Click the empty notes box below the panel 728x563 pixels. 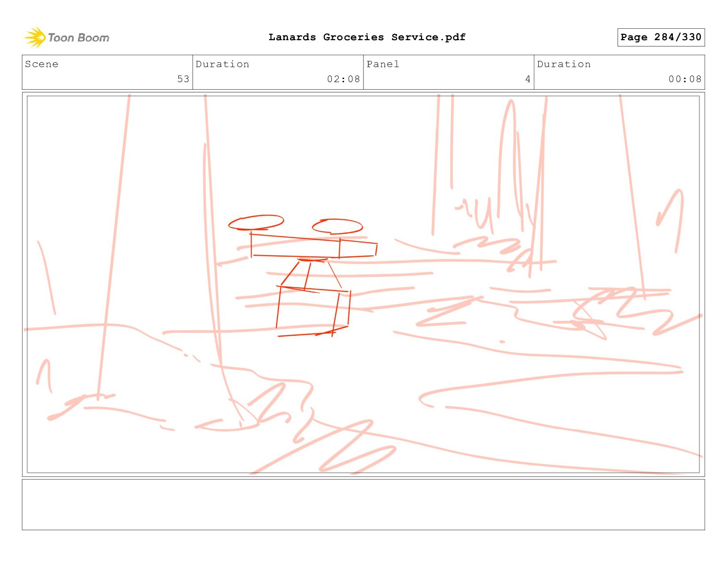[363, 505]
